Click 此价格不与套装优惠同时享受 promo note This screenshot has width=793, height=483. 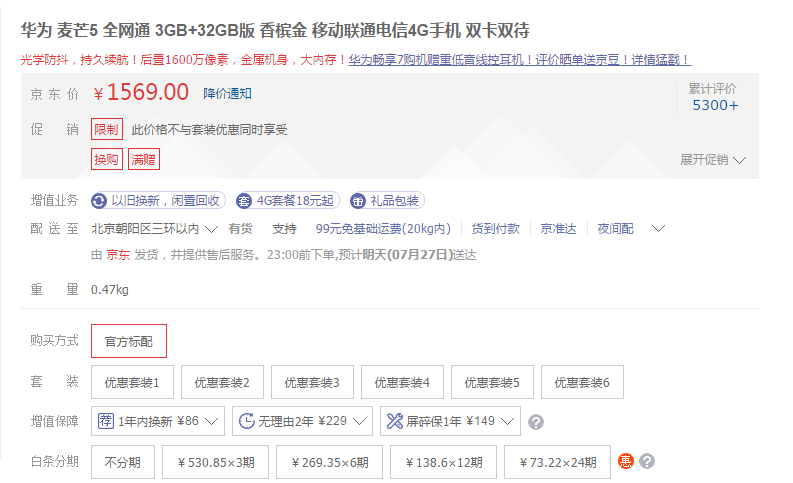tap(209, 130)
